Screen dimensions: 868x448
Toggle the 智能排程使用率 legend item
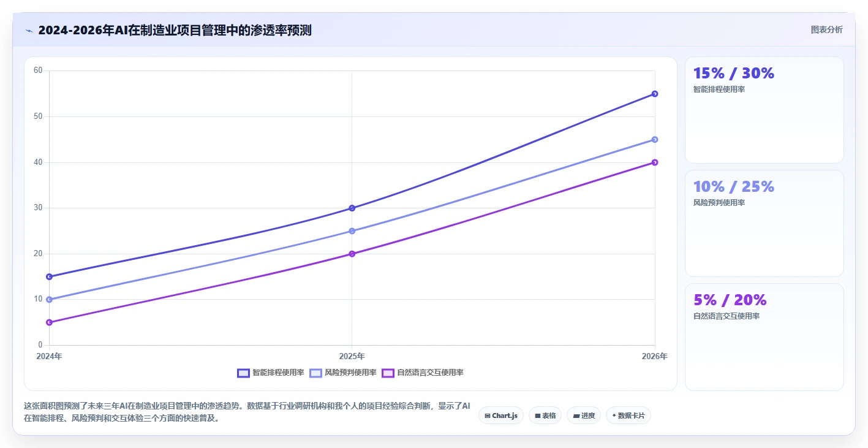[x=271, y=373]
